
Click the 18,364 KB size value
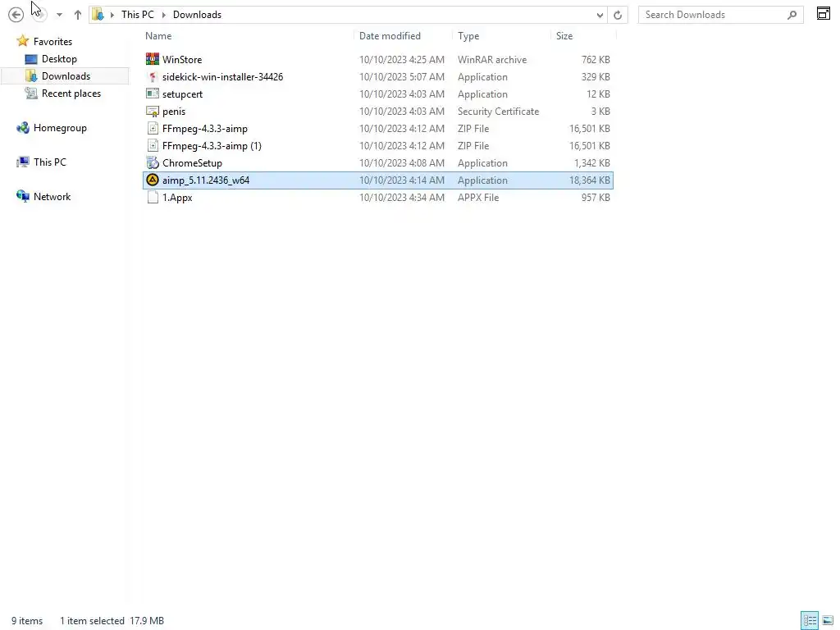click(x=589, y=180)
